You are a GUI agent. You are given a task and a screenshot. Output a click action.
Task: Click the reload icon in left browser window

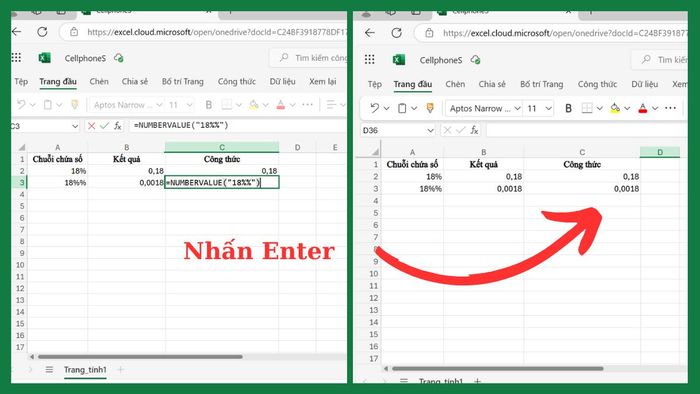pyautogui.click(x=42, y=32)
